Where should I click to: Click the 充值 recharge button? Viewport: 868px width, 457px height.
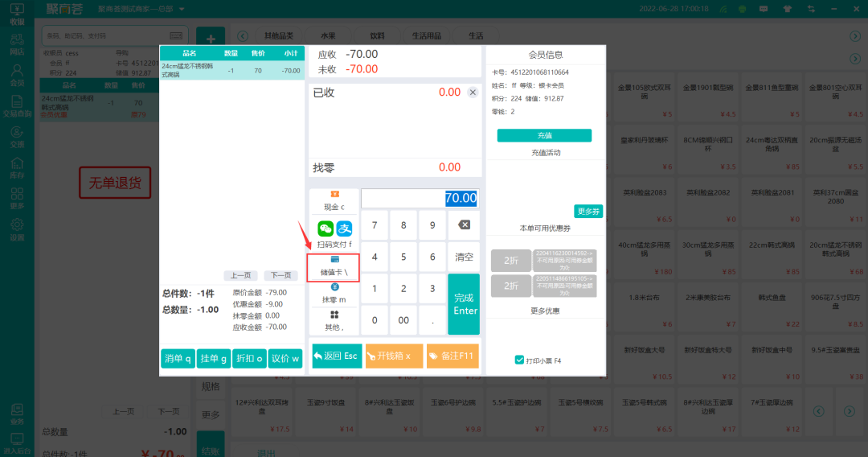tap(544, 135)
